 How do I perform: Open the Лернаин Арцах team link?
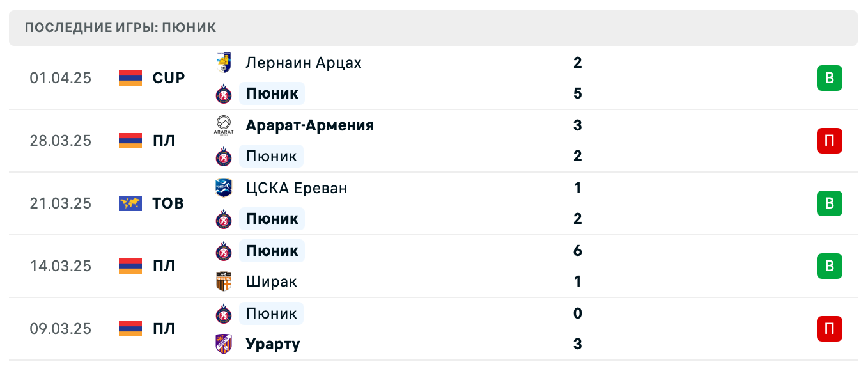[x=304, y=63]
